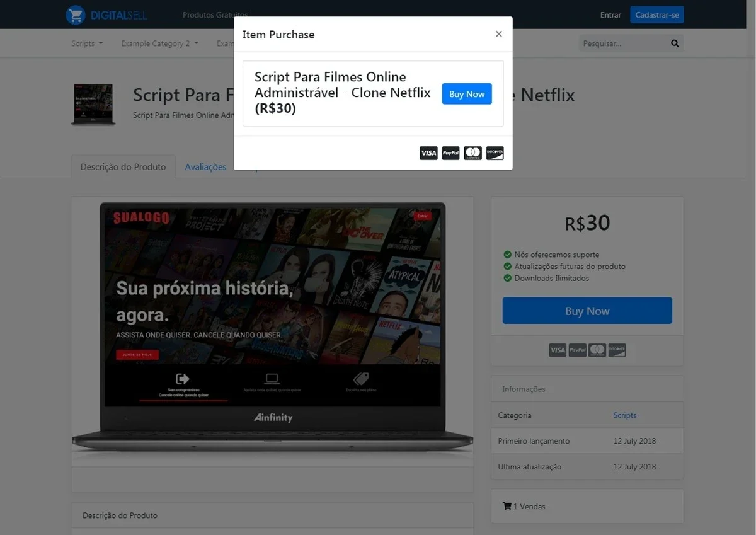Click the Discover icon in modal
Viewport: 756px width, 535px height.
click(x=495, y=153)
